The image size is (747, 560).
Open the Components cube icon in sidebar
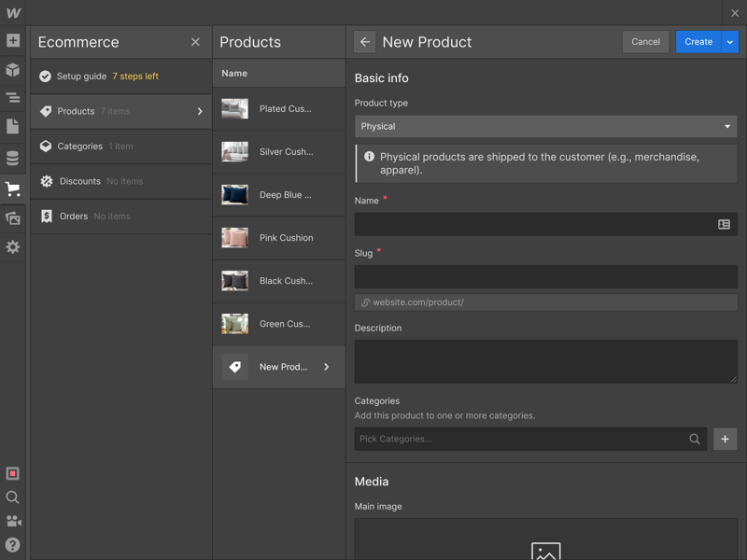(x=13, y=70)
